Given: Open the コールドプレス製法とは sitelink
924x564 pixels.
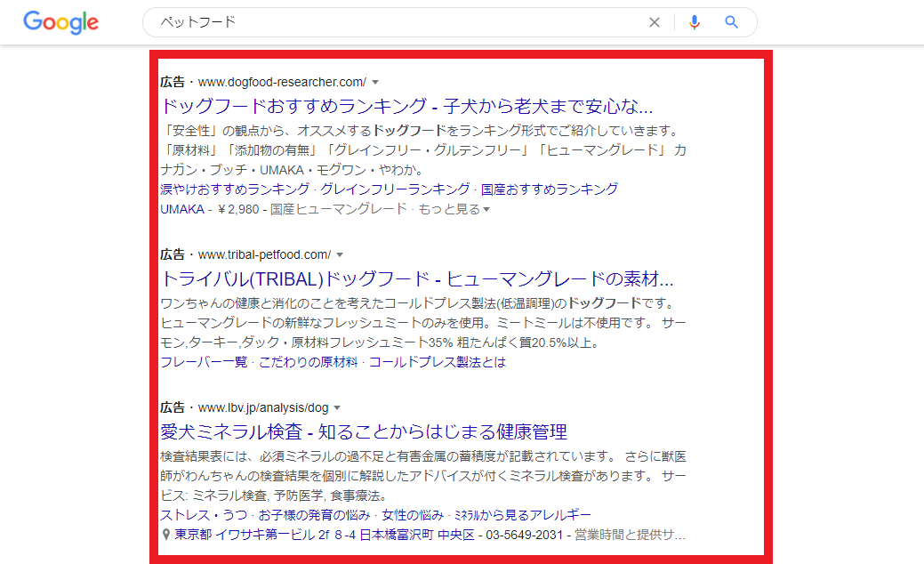Looking at the screenshot, I should [438, 362].
